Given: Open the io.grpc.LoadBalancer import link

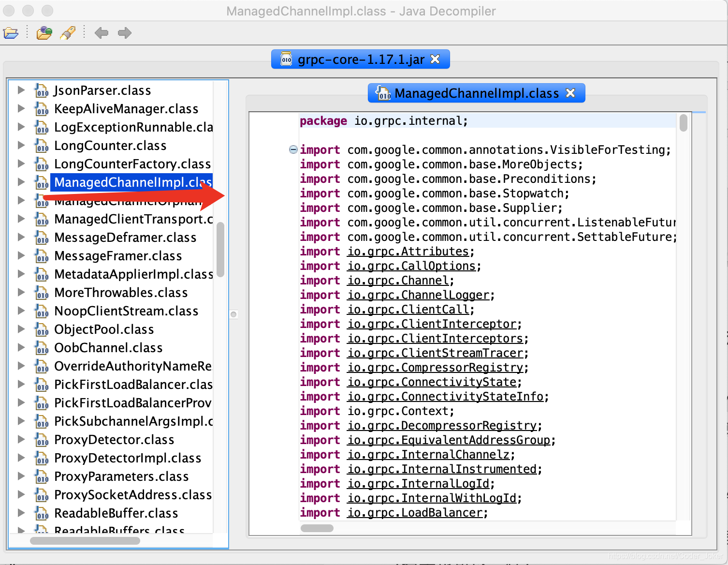Looking at the screenshot, I should point(415,513).
